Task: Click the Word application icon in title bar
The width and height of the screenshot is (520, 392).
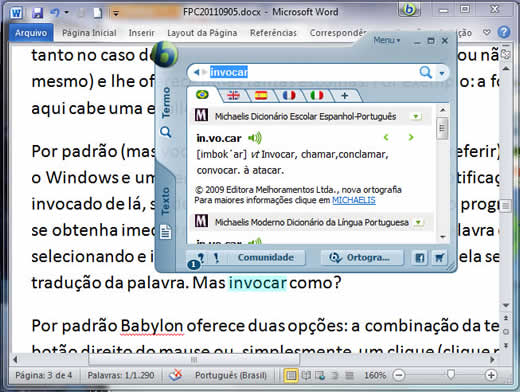Action: point(16,13)
